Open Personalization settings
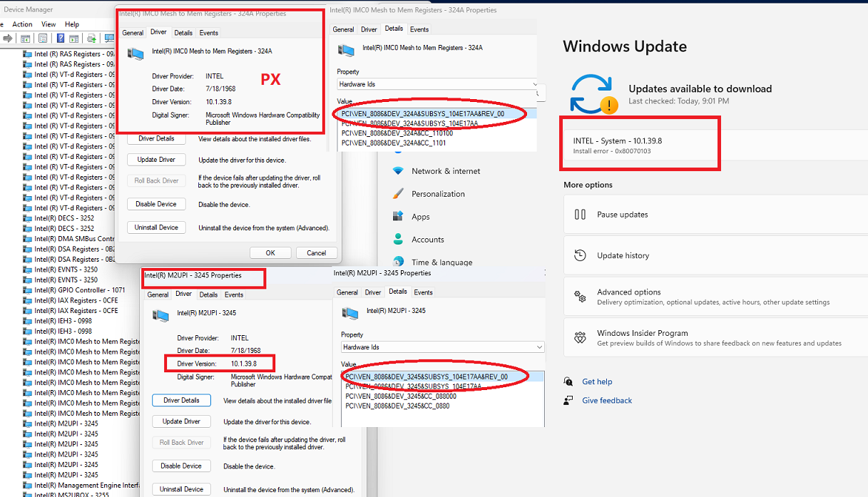 pos(438,194)
